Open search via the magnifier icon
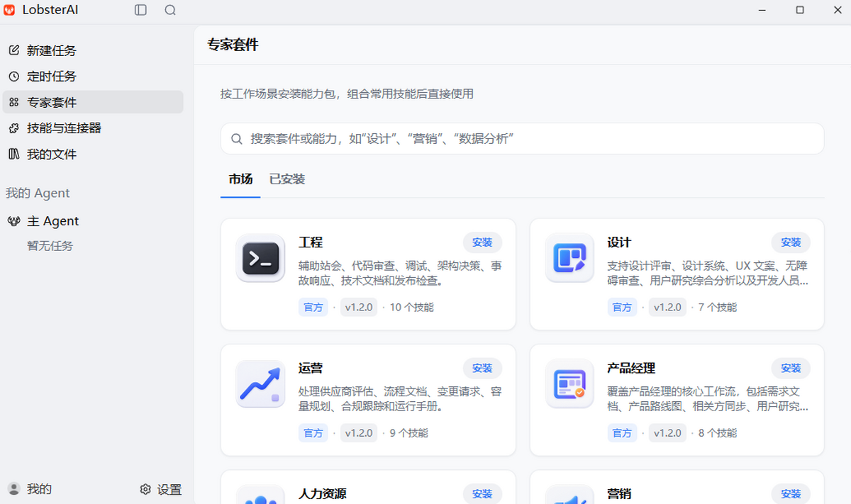The height and width of the screenshot is (504, 851). pos(170,10)
